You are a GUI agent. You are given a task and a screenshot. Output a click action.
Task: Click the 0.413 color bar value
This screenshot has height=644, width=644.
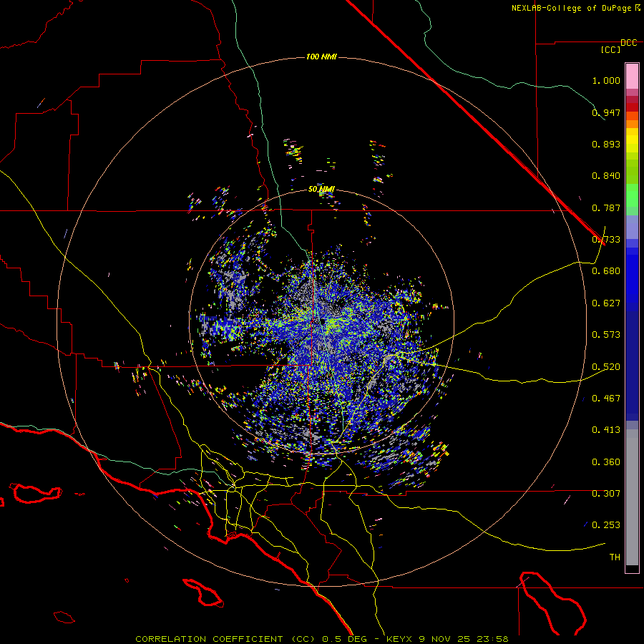coord(606,430)
